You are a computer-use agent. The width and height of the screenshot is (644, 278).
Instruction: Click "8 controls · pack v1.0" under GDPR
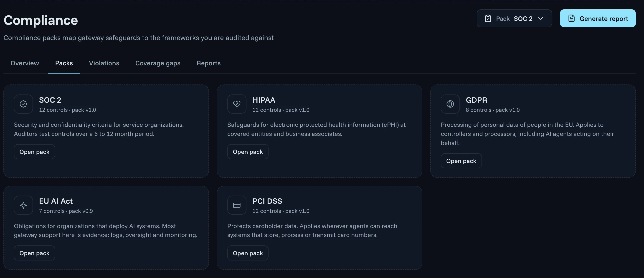[492, 110]
